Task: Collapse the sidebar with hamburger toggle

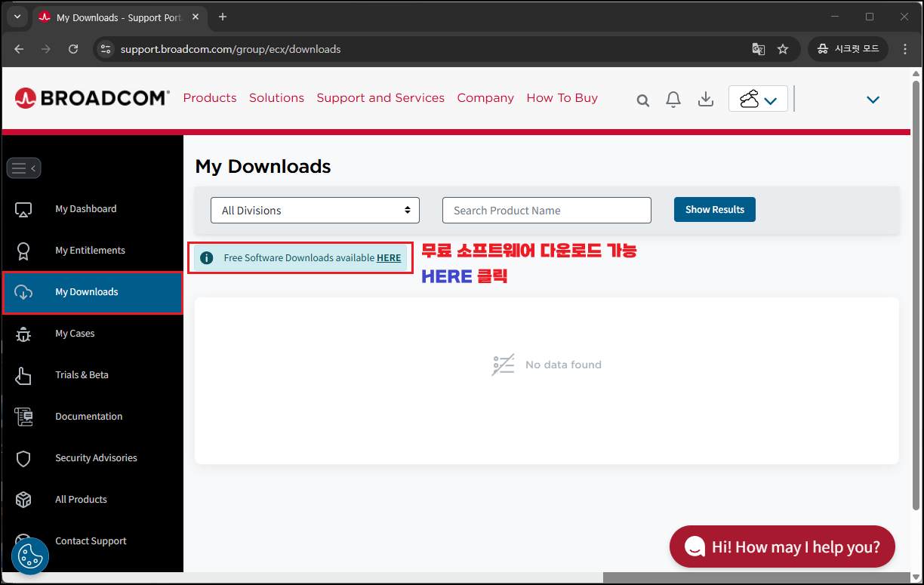Action: tap(23, 168)
